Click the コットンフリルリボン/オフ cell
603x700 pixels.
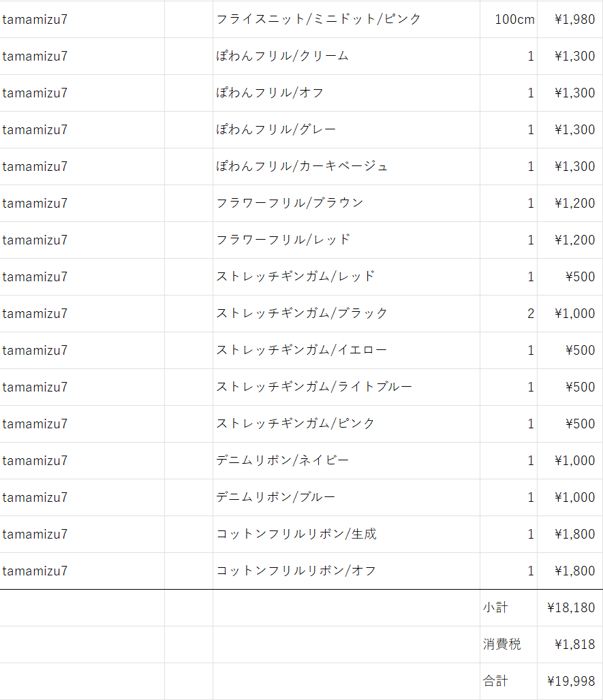point(346,571)
